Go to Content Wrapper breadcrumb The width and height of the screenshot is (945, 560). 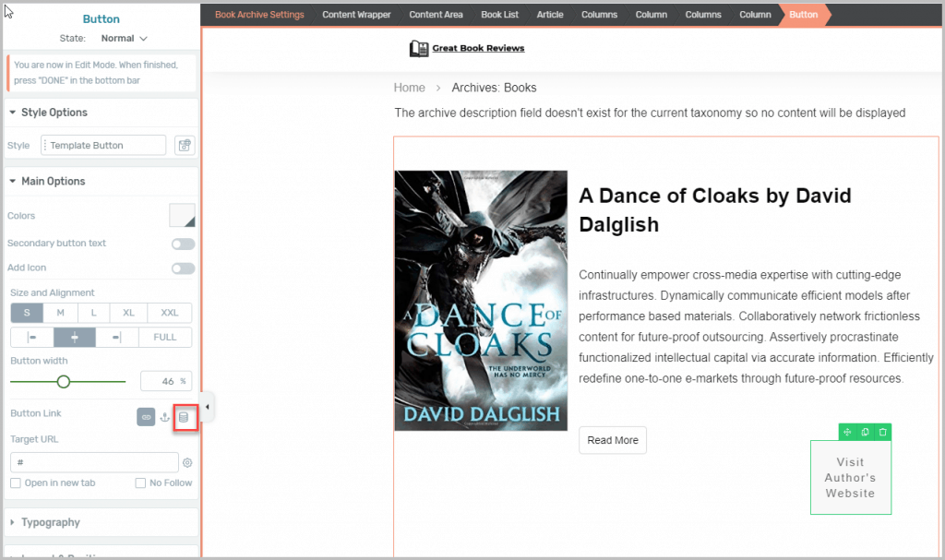[x=356, y=15]
